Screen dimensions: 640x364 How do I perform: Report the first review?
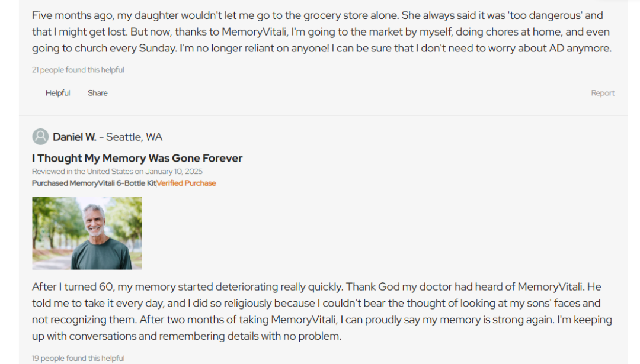[x=603, y=93]
